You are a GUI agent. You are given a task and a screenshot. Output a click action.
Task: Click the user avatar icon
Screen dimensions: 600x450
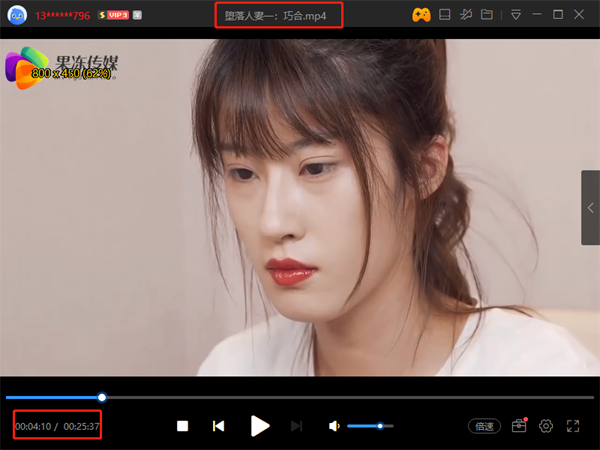[17, 15]
